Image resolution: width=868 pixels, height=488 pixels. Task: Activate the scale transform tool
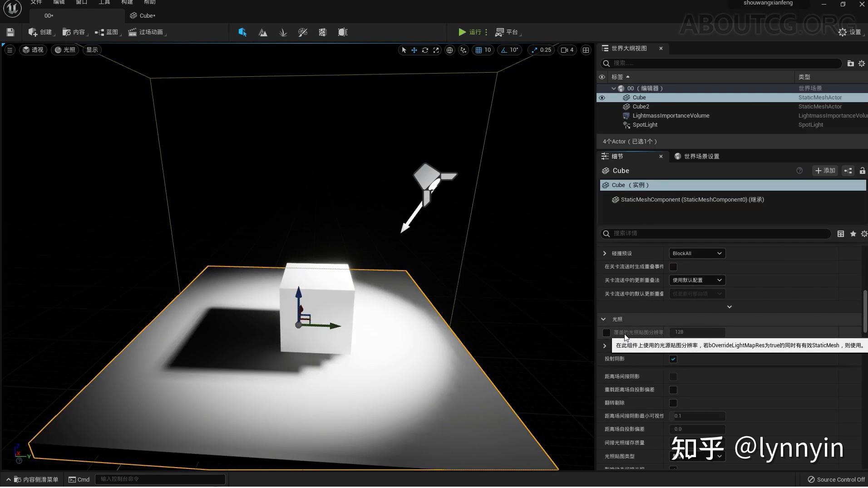436,50
